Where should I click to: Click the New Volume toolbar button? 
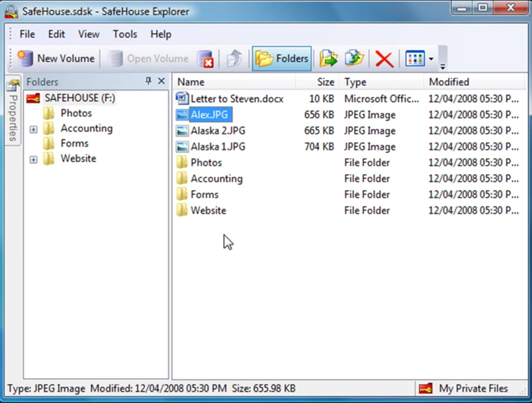pyautogui.click(x=56, y=58)
